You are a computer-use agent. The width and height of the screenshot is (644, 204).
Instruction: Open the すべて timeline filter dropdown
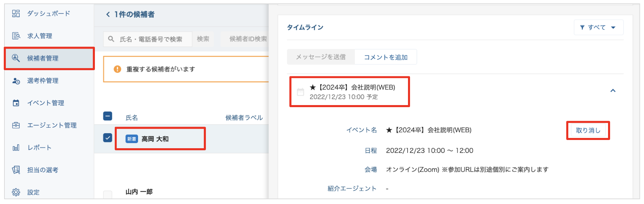point(598,27)
